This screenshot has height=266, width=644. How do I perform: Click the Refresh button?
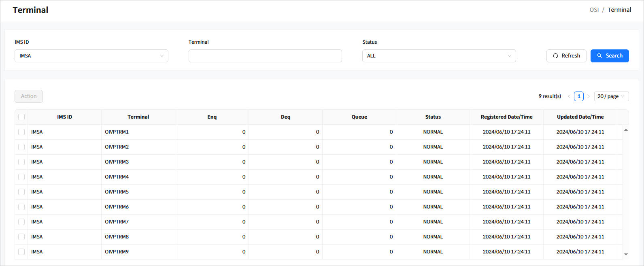click(566, 56)
